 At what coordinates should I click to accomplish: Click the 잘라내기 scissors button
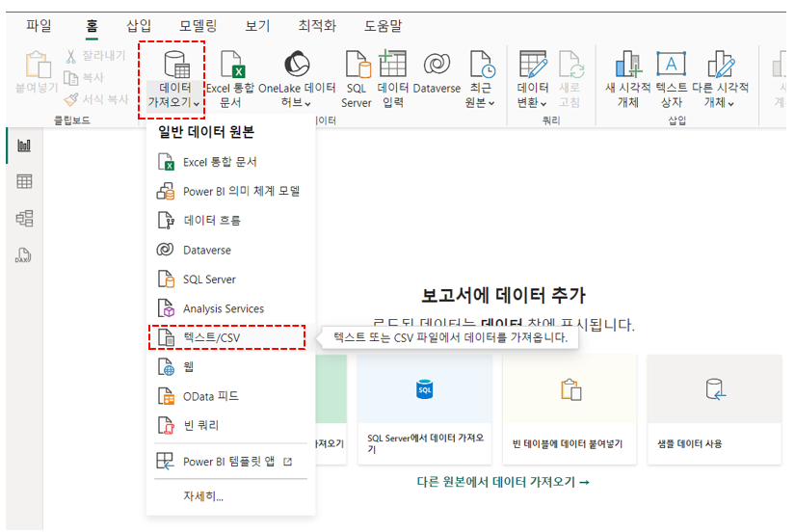pyautogui.click(x=95, y=56)
